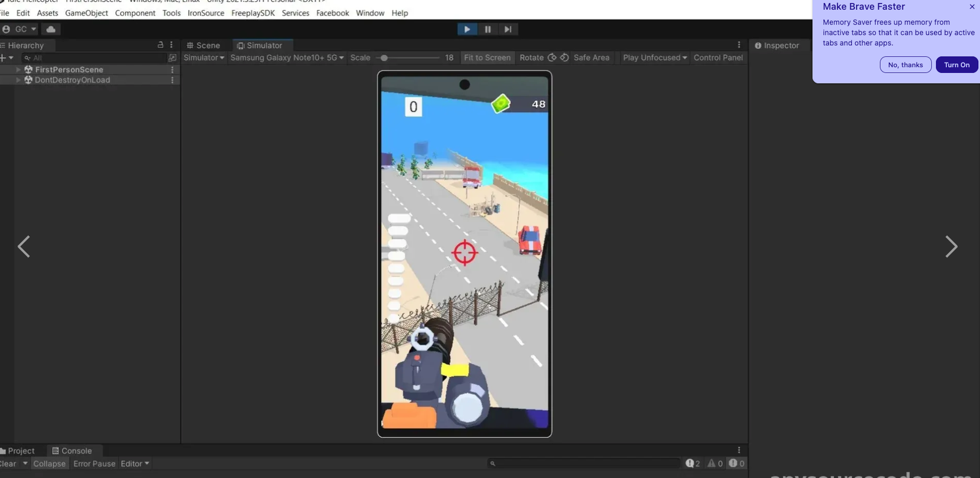This screenshot has height=478, width=980.
Task: Open DontDestroyOnLoad options kebab menu
Action: point(172,80)
